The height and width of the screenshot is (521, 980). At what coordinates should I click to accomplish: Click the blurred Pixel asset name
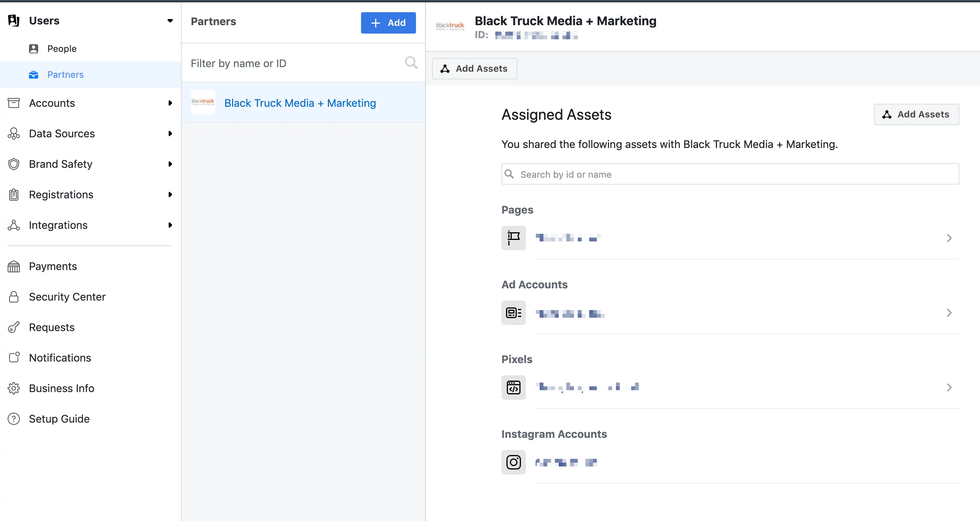[x=587, y=388]
